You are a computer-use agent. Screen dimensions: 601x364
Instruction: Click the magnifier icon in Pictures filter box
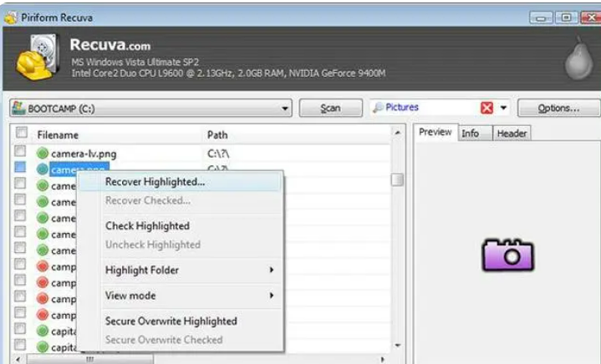pos(378,108)
